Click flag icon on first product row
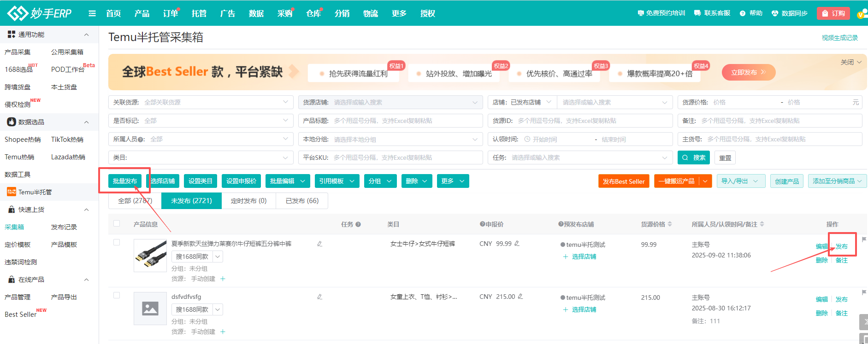Image resolution: width=868 pixels, height=344 pixels. [x=864, y=239]
